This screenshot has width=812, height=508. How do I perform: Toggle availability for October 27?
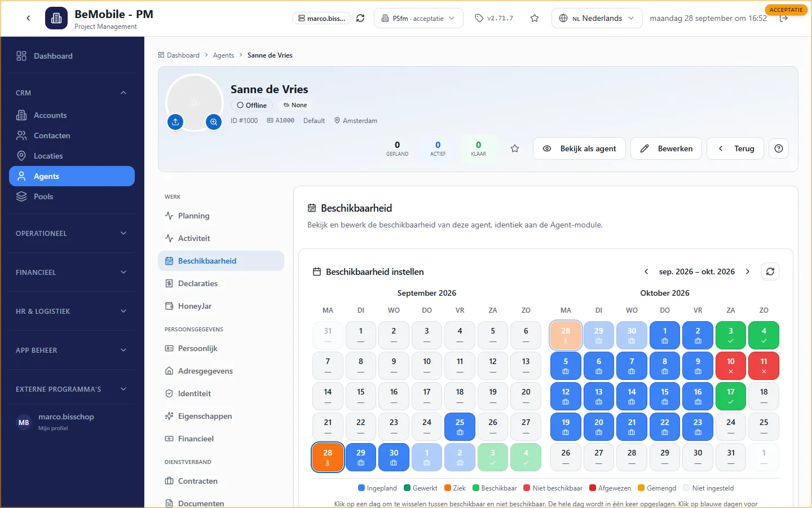(599, 457)
